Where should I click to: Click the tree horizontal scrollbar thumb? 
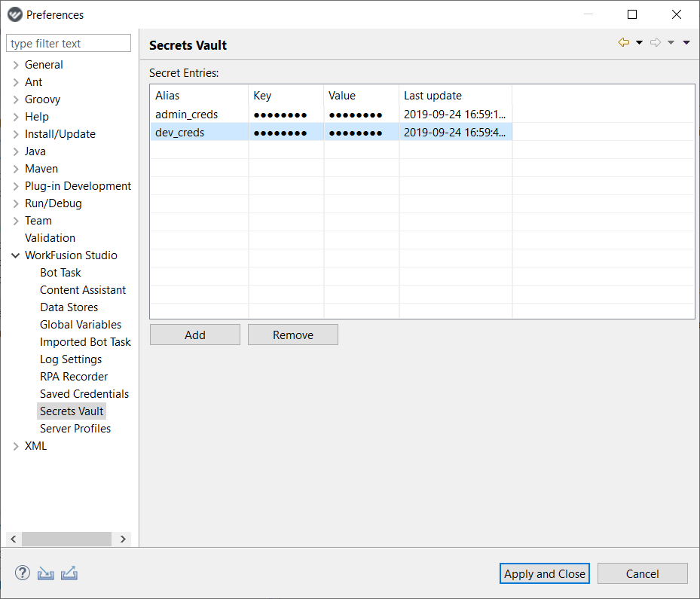[66, 539]
